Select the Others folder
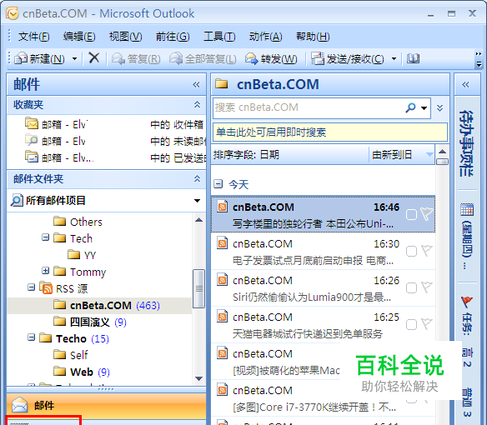This screenshot has height=425, width=487. click(x=78, y=222)
